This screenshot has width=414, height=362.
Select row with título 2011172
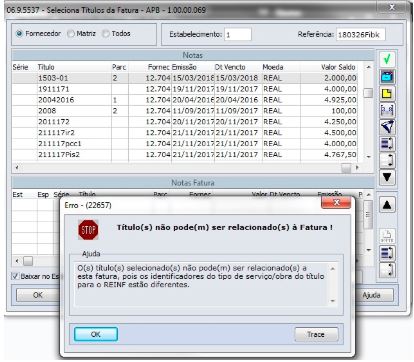pos(185,122)
